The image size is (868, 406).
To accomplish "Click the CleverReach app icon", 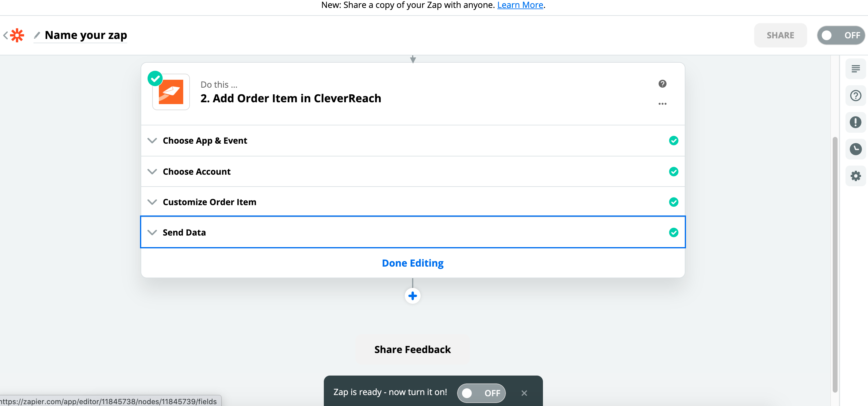I will pyautogui.click(x=171, y=92).
